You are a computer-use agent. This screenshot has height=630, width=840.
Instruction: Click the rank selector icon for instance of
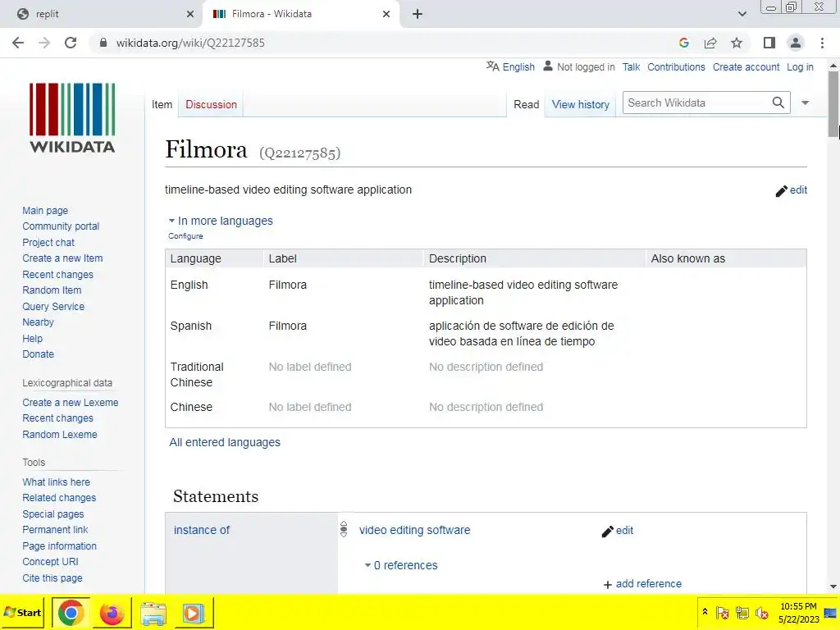344,529
